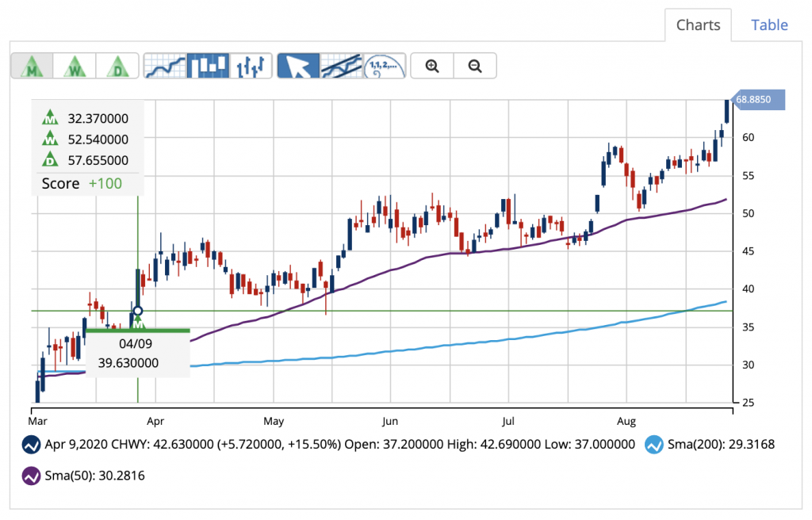Click the 04/09 date tooltip
This screenshot has width=812, height=520.
coord(134,344)
